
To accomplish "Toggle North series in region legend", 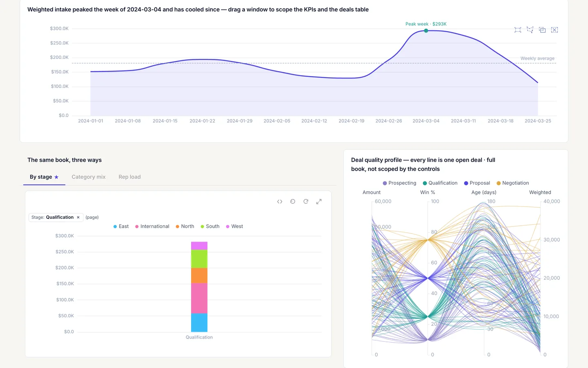I will (x=185, y=227).
